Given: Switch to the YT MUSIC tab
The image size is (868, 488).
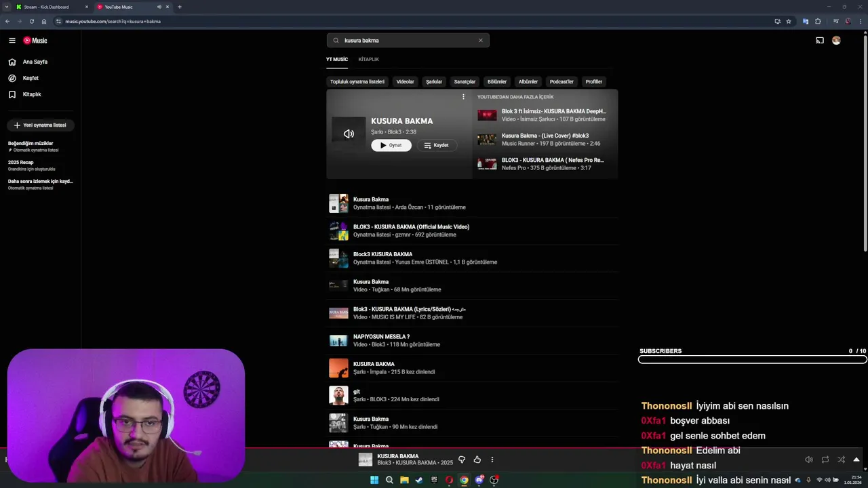Looking at the screenshot, I should pyautogui.click(x=337, y=59).
